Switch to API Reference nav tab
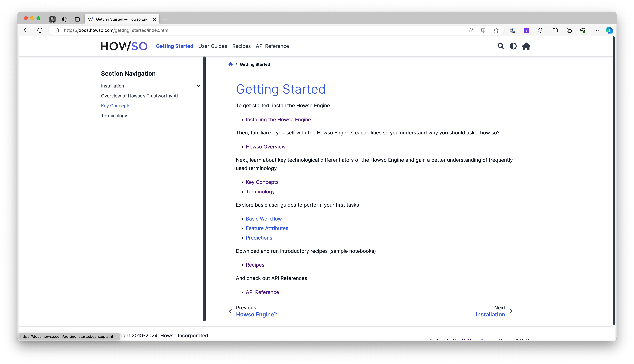Viewport: 634px width, 364px height. point(272,46)
